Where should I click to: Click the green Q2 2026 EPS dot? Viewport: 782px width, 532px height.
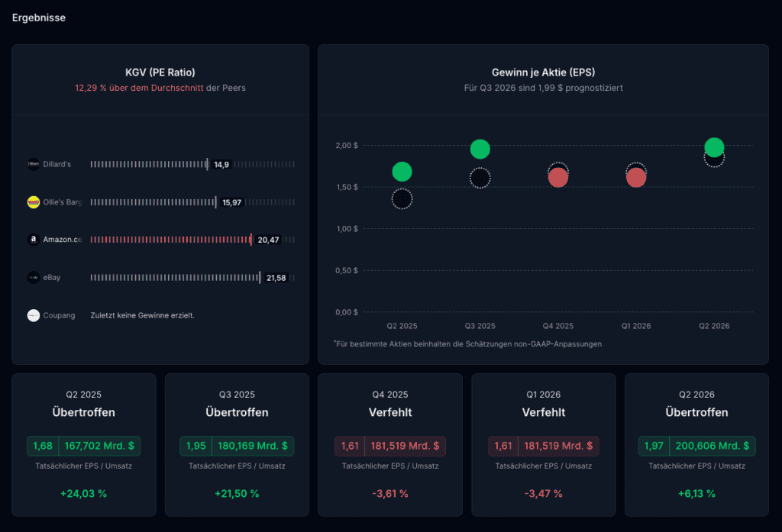click(x=714, y=147)
